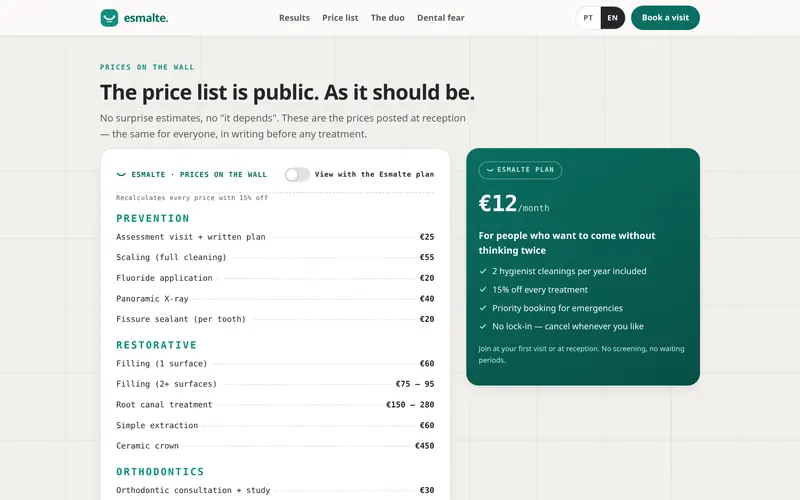
Task: Click the PREVENTION section heading
Action: click(x=153, y=218)
